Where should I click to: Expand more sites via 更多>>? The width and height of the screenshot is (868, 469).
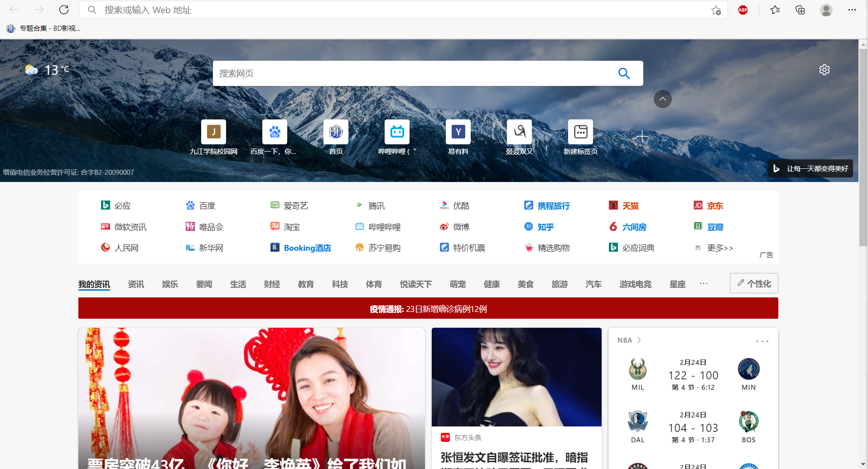[x=714, y=248]
